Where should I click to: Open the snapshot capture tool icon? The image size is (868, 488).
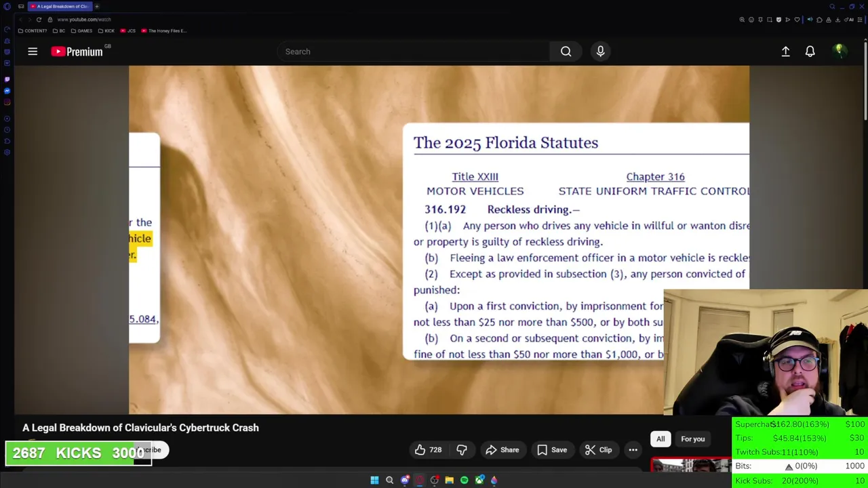click(770, 20)
